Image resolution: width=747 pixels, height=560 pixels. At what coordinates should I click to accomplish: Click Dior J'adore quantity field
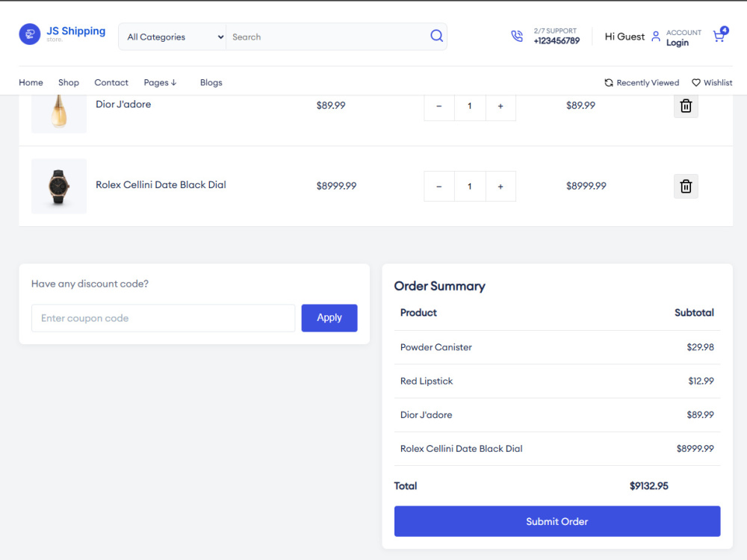coord(470,106)
